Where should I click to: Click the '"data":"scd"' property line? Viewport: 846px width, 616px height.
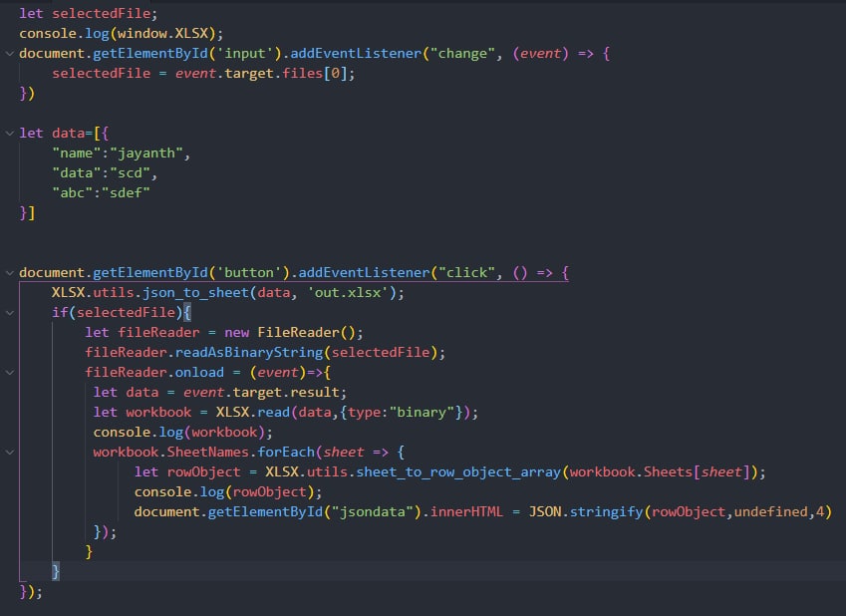(x=105, y=173)
